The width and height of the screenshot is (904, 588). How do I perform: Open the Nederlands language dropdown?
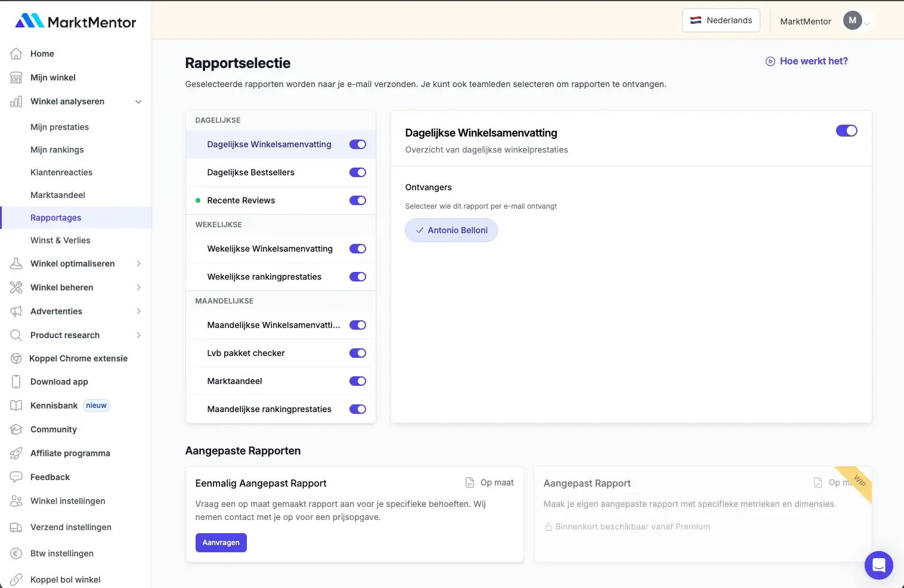tap(721, 20)
